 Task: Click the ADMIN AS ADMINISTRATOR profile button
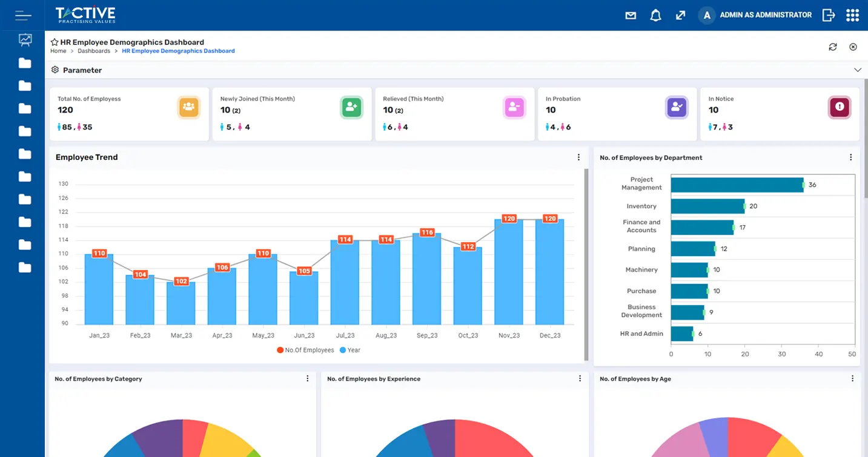click(755, 15)
